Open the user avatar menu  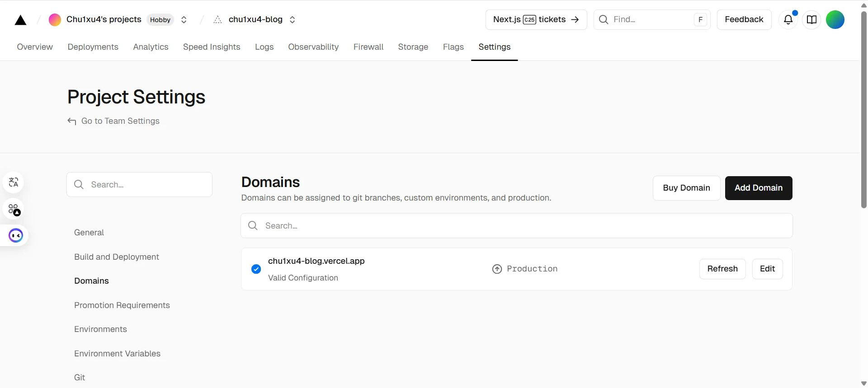(835, 20)
